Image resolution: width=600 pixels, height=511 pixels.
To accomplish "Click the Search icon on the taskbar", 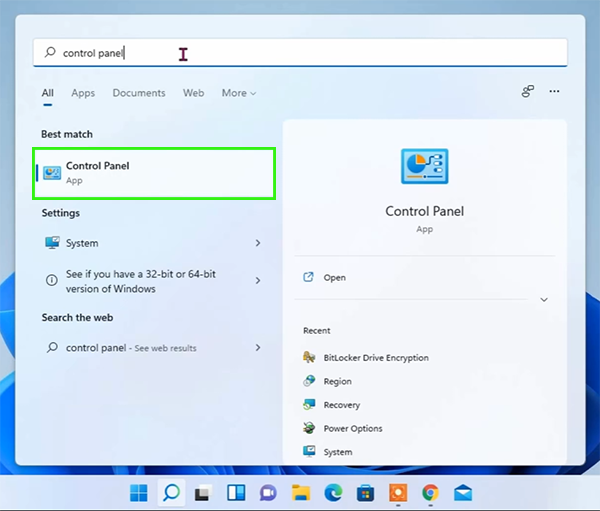I will [x=171, y=493].
